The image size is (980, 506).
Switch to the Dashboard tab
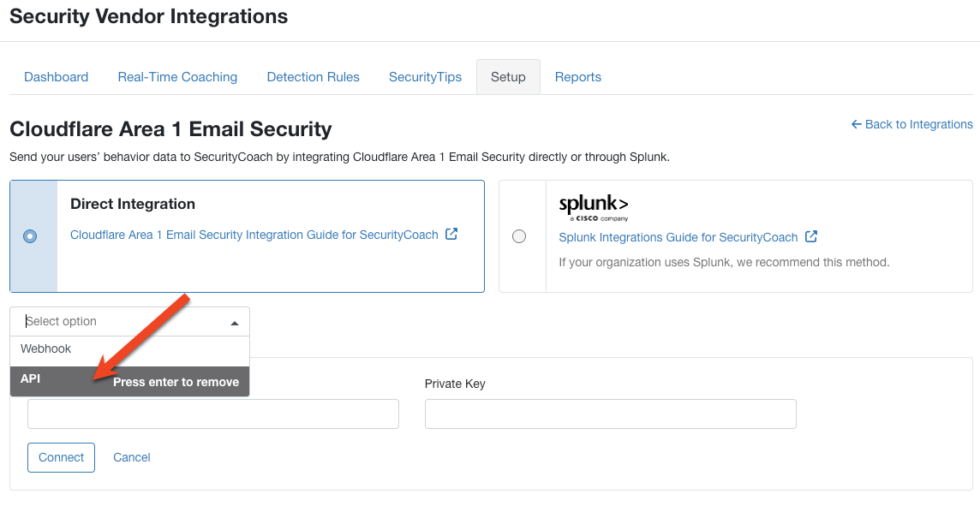(x=56, y=77)
